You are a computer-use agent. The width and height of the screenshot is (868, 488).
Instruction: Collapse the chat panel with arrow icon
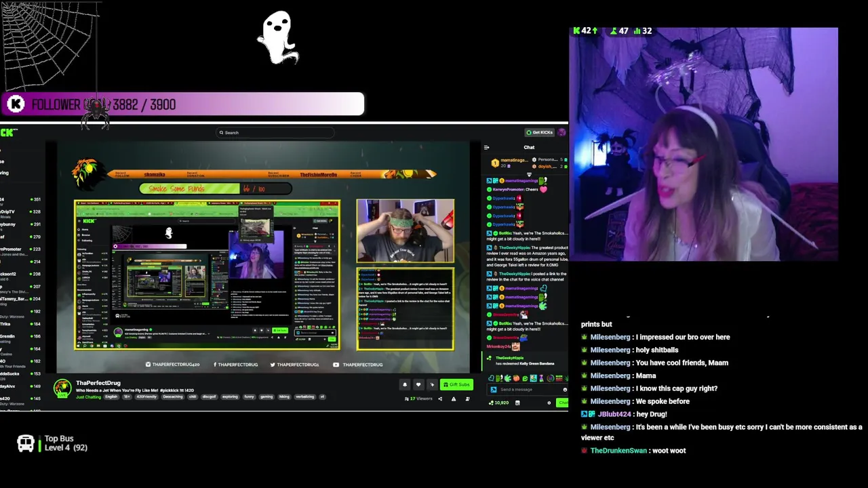coord(486,147)
